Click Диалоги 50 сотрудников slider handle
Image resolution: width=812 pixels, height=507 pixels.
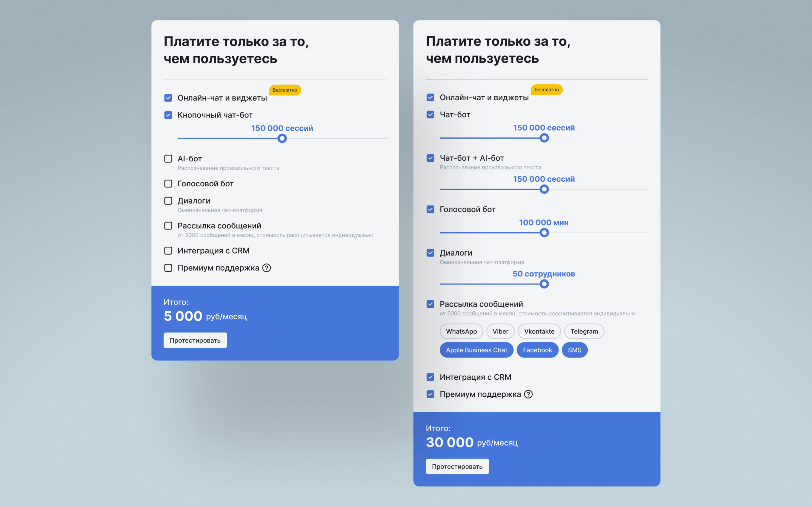[x=544, y=284]
